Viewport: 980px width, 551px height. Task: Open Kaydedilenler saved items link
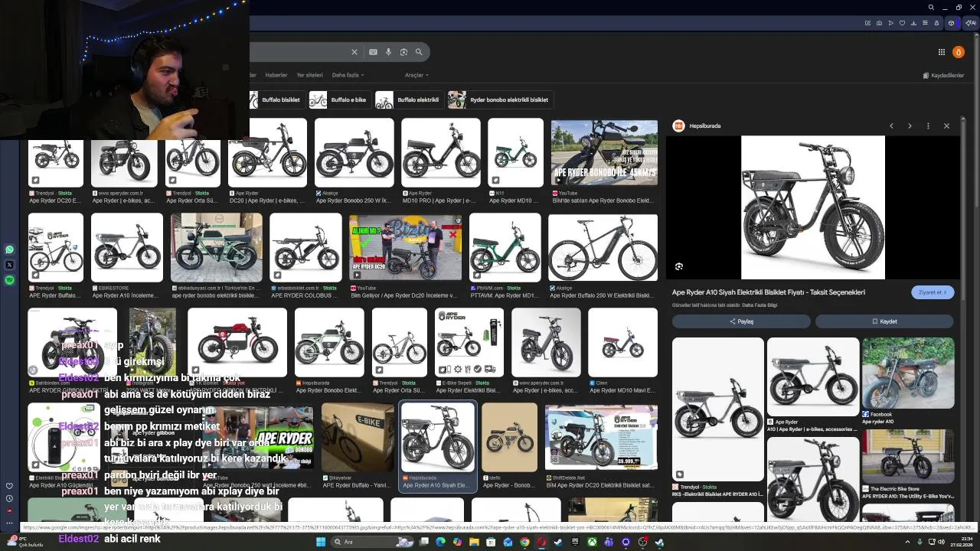(943, 75)
